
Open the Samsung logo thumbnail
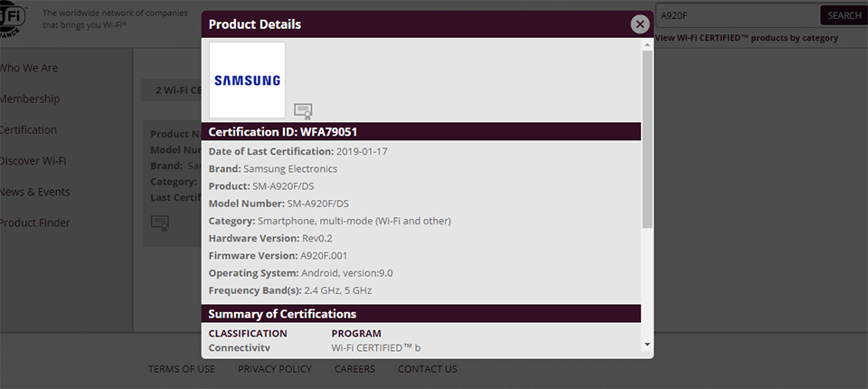248,80
